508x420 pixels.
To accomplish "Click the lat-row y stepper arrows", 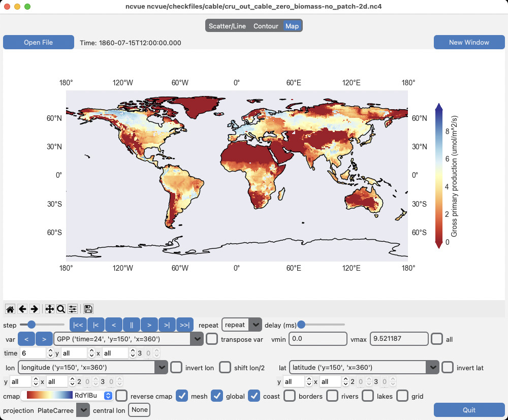I will (309, 381).
